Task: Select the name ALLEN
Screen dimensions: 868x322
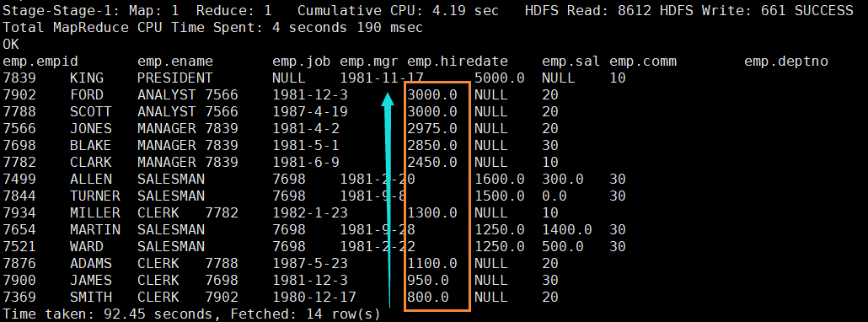Action: click(x=91, y=180)
